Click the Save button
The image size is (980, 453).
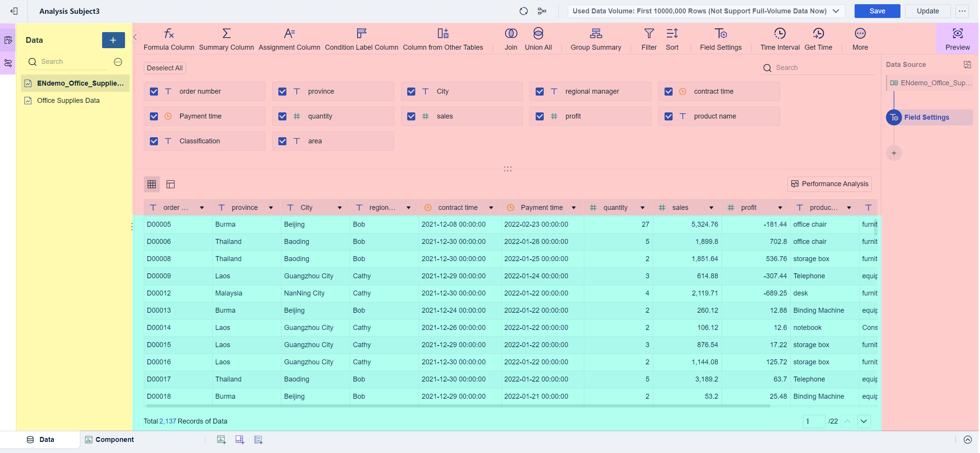pyautogui.click(x=877, y=11)
